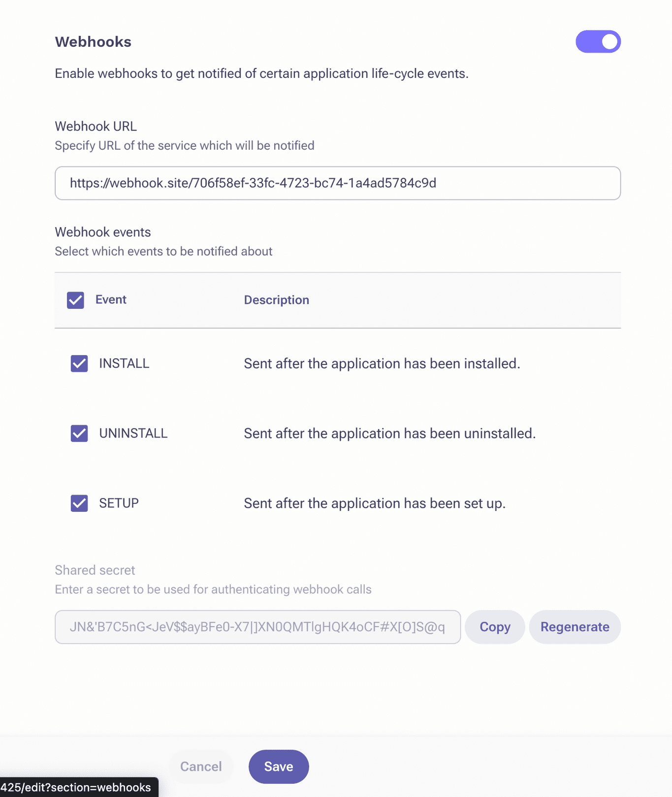
Task: Cancel the webhook changes
Action: coord(201,766)
